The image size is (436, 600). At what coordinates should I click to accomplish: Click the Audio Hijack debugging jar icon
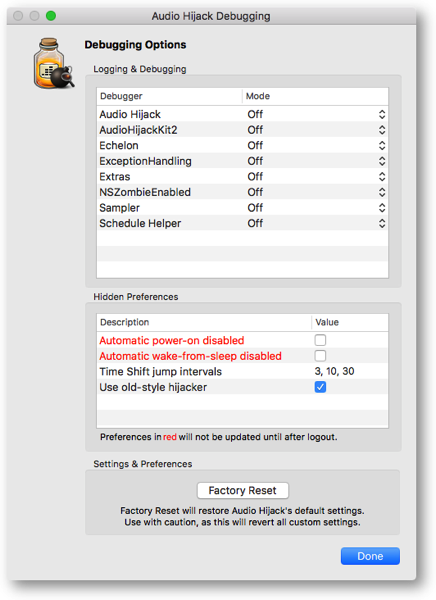pos(54,64)
